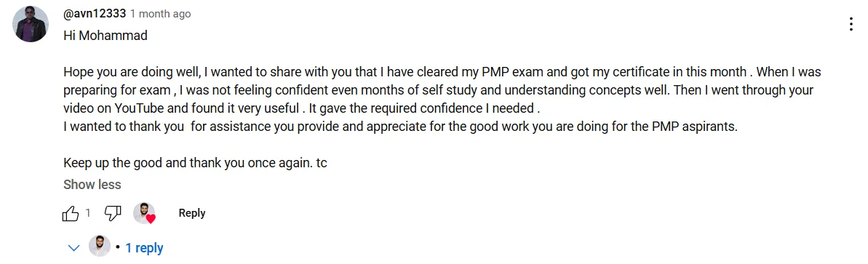
Task: Open the 1 reply thread link
Action: click(x=144, y=248)
